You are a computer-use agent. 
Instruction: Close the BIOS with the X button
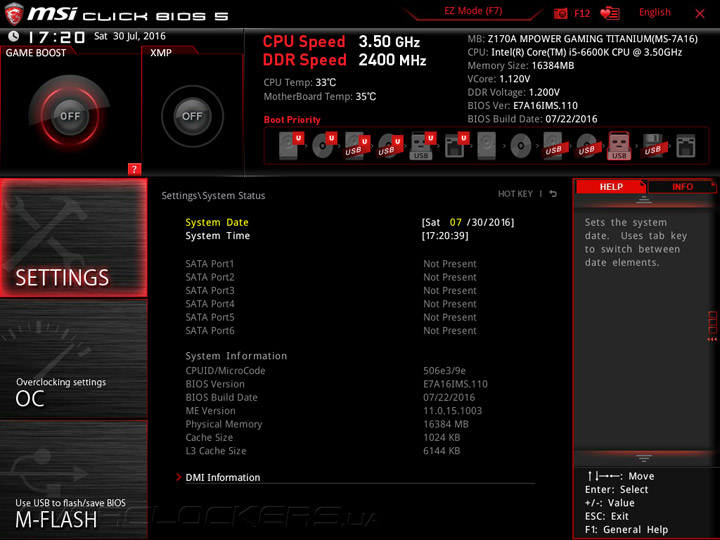pos(699,14)
